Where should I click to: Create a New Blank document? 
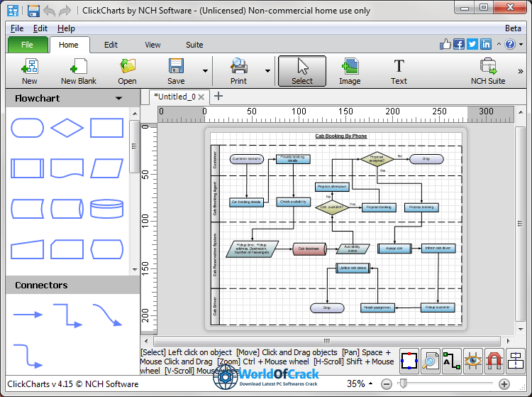tap(78, 71)
